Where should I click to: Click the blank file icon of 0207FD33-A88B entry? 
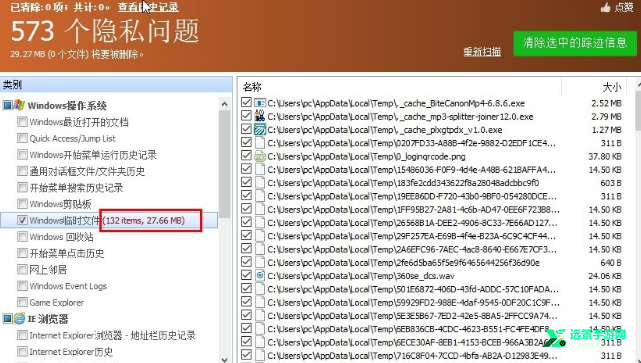tap(260, 143)
